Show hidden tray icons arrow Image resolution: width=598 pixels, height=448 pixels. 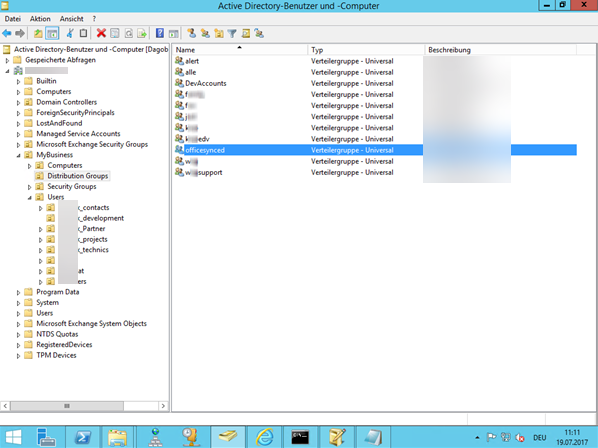pyautogui.click(x=477, y=437)
